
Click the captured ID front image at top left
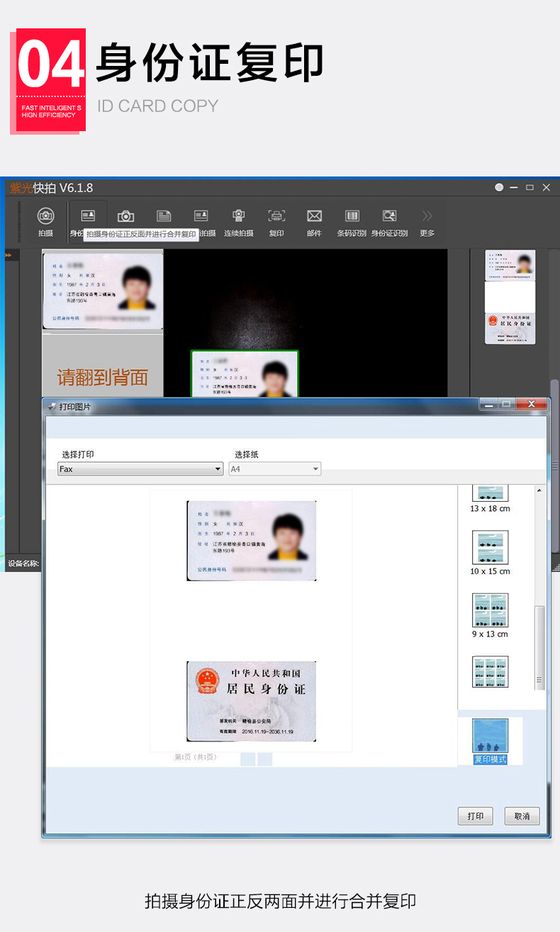point(103,291)
